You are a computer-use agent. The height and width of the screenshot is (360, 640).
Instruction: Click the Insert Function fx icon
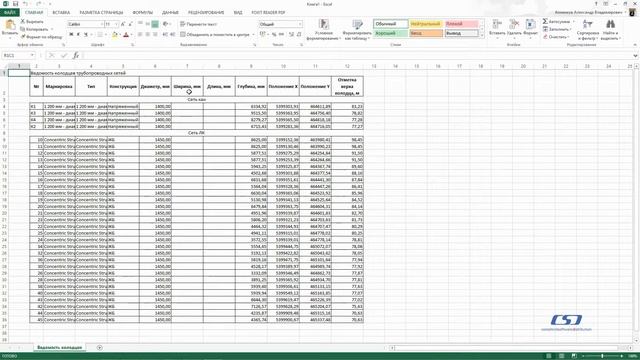(76, 55)
